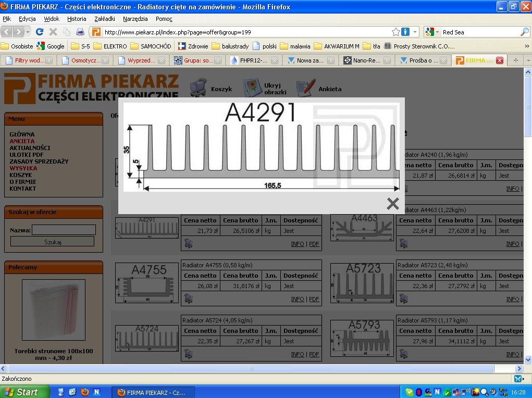The height and width of the screenshot is (398, 532).
Task: Click the Print icon in toolbar
Action: pos(80,32)
